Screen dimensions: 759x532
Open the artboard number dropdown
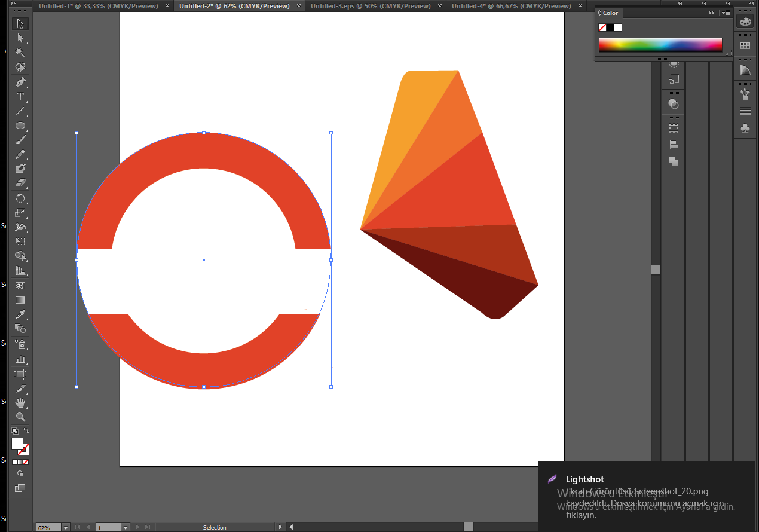coord(125,528)
